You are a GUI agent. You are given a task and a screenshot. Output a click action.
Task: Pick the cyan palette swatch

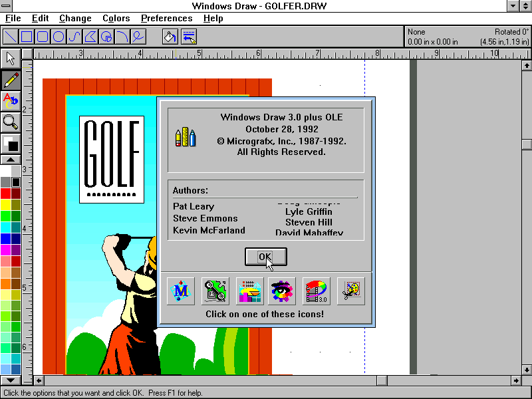[5, 227]
